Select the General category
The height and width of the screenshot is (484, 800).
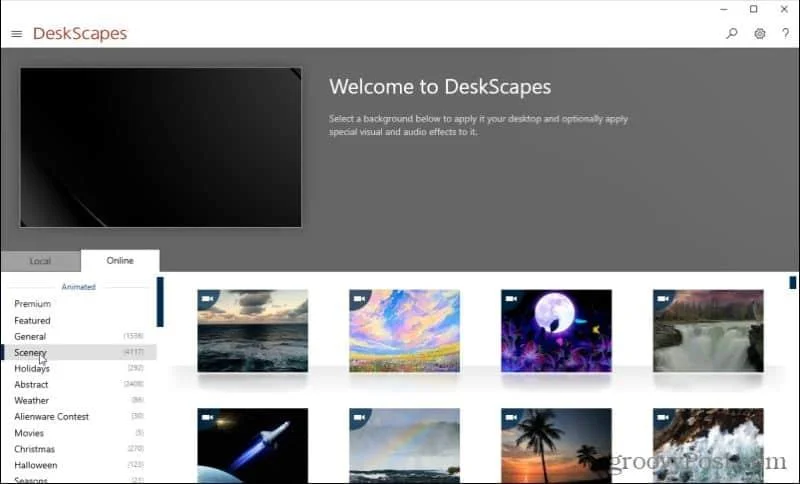[79, 337]
